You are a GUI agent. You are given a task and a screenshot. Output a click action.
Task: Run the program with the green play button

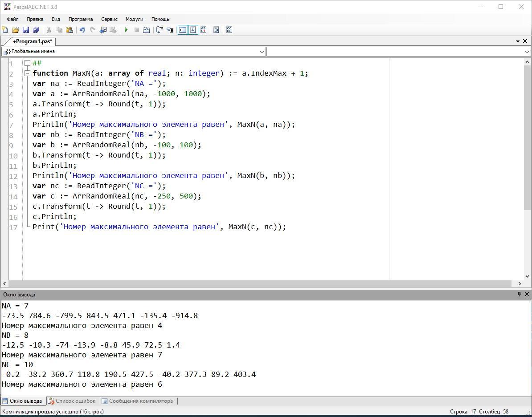coord(126,30)
